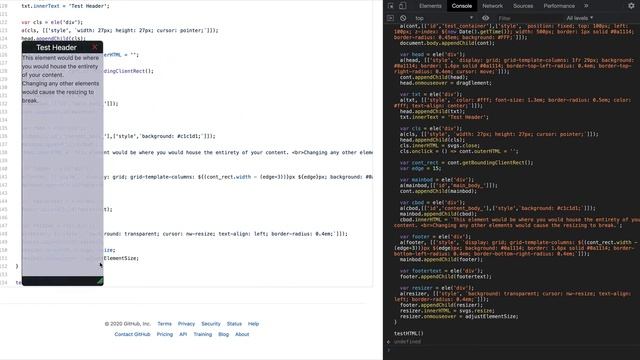Click the green resize handle of test panel
The width and height of the screenshot is (640, 360).
click(100, 281)
